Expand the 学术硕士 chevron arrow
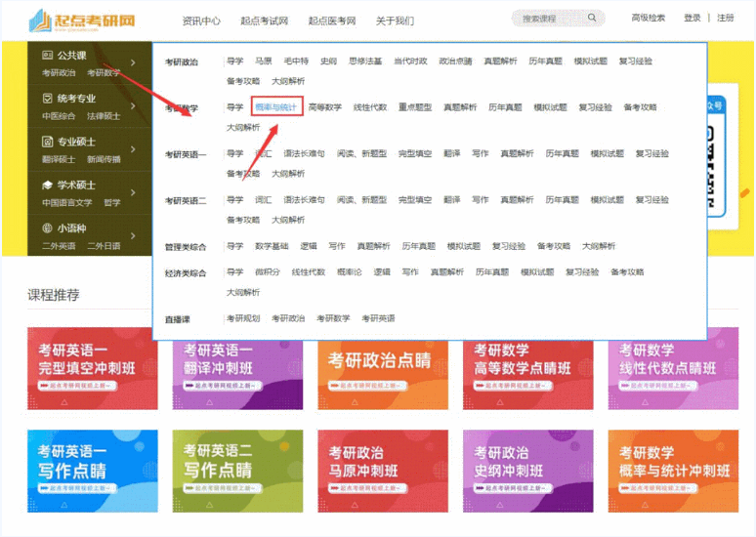Viewport: 756px width, 537px height. (133, 192)
